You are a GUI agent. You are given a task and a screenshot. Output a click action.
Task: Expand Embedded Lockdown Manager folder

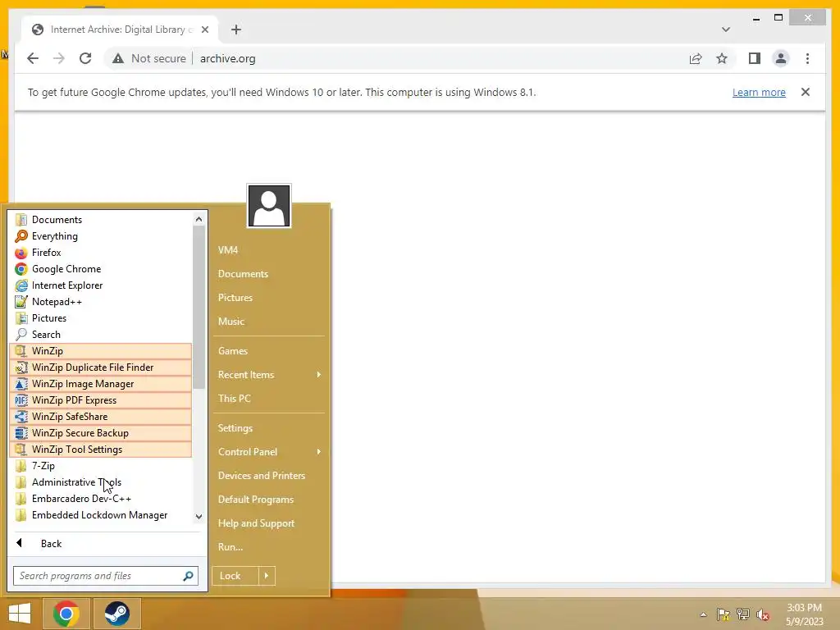click(x=101, y=515)
